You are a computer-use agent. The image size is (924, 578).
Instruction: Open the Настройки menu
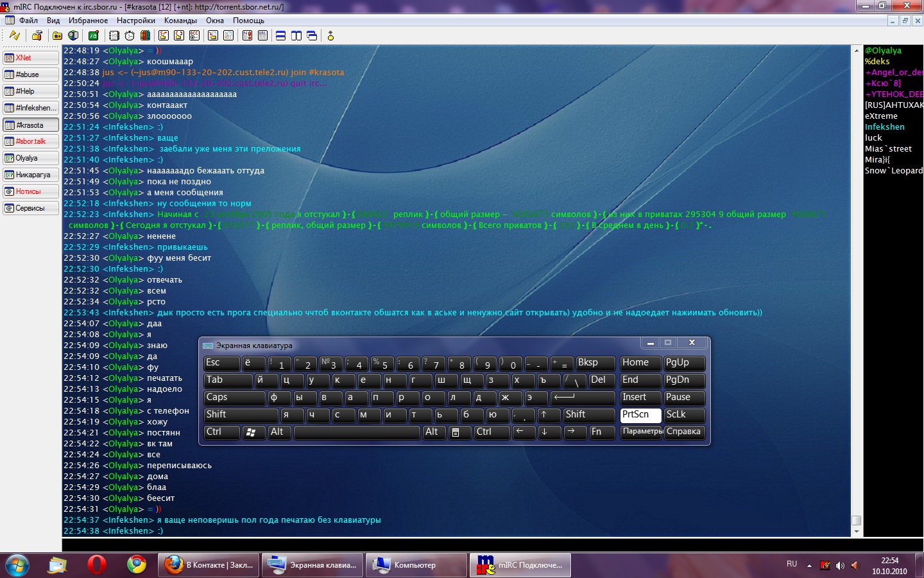[136, 21]
